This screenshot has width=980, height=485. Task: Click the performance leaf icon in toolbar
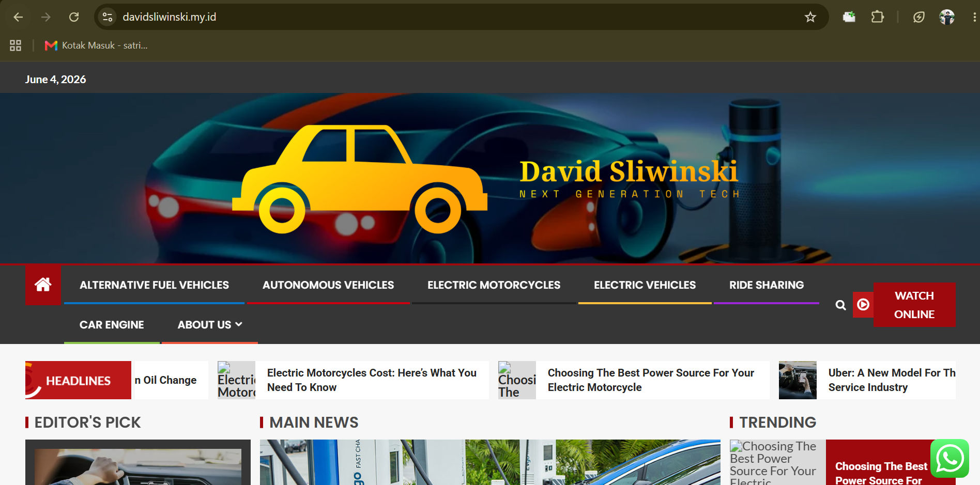(918, 17)
